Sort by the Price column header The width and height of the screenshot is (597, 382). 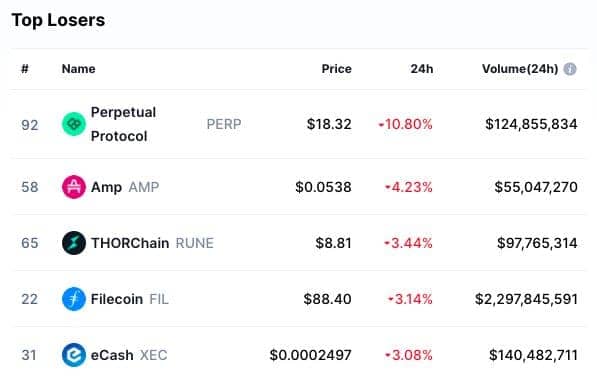click(337, 69)
